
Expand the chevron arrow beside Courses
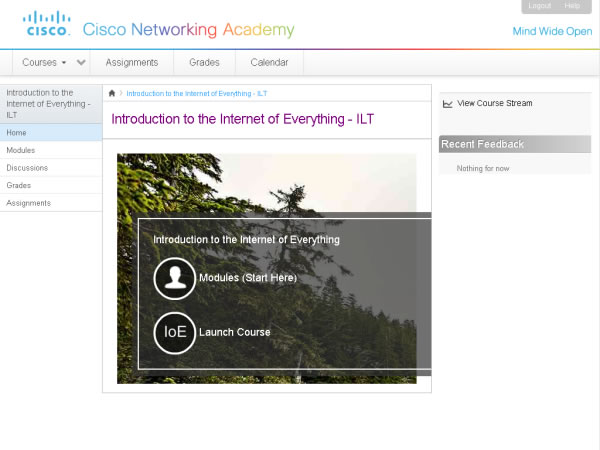[x=82, y=62]
